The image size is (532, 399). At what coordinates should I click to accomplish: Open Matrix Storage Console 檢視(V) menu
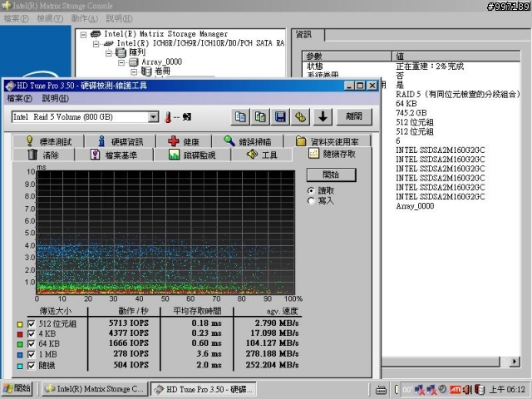[x=50, y=18]
